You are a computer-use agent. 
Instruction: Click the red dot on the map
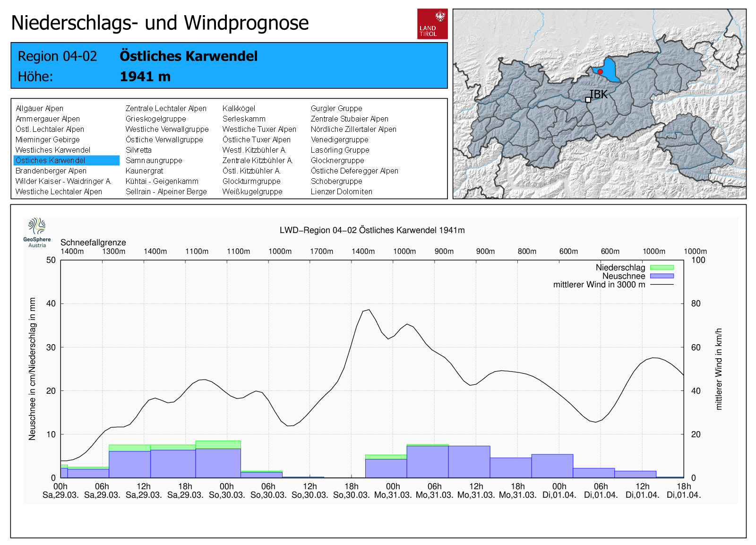click(x=600, y=71)
